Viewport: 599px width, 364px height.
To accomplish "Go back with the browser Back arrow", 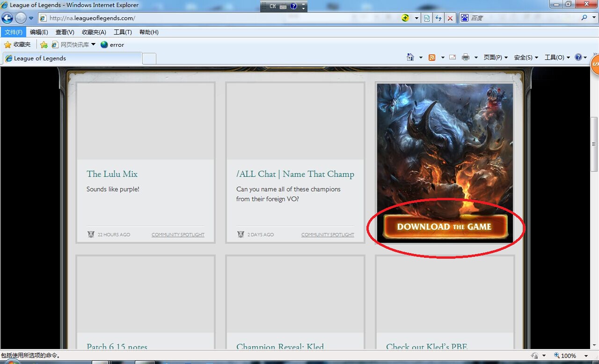I will 7,18.
